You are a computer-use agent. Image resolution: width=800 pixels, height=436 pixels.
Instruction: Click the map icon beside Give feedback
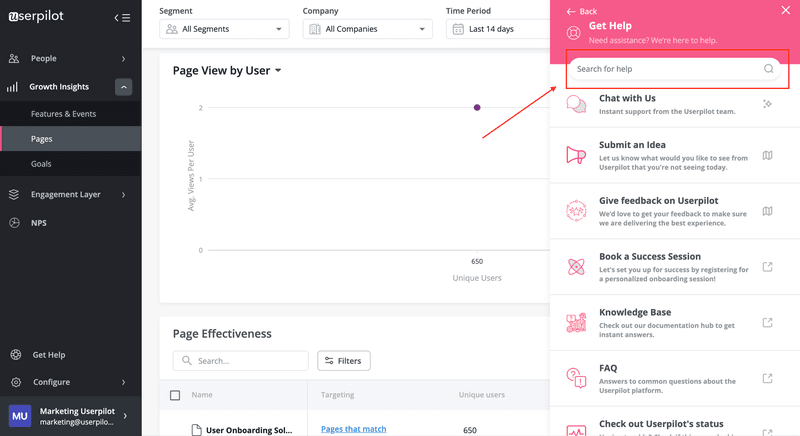767,211
